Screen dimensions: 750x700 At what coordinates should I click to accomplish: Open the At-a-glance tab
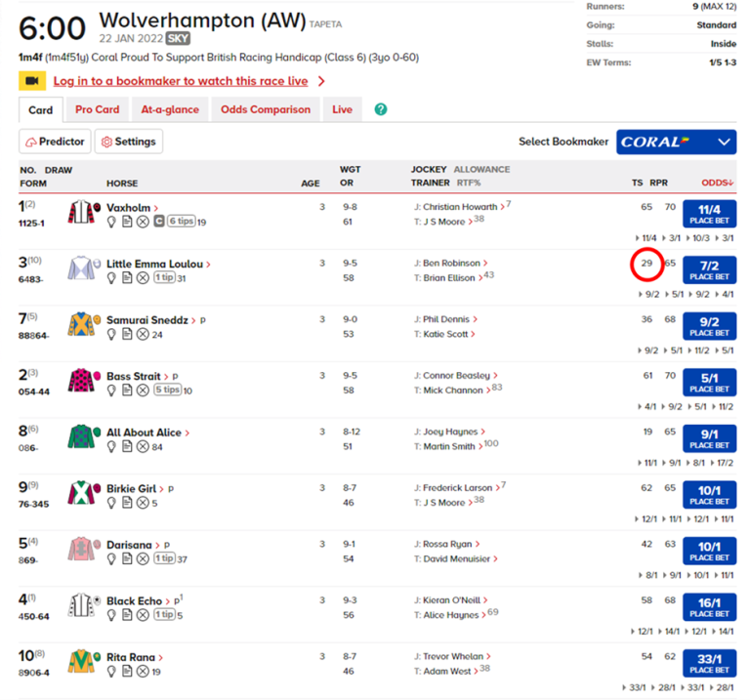point(170,109)
